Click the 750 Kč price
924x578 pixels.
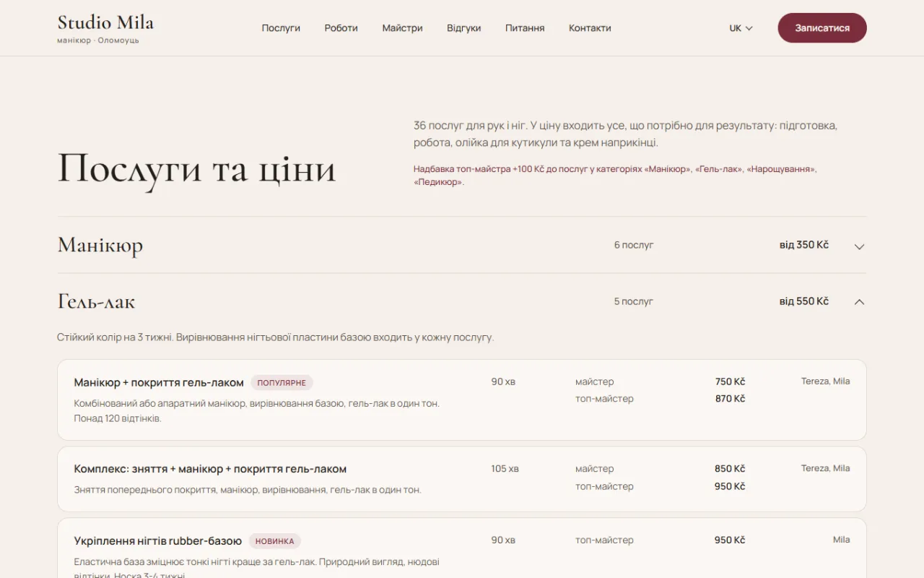coord(730,381)
